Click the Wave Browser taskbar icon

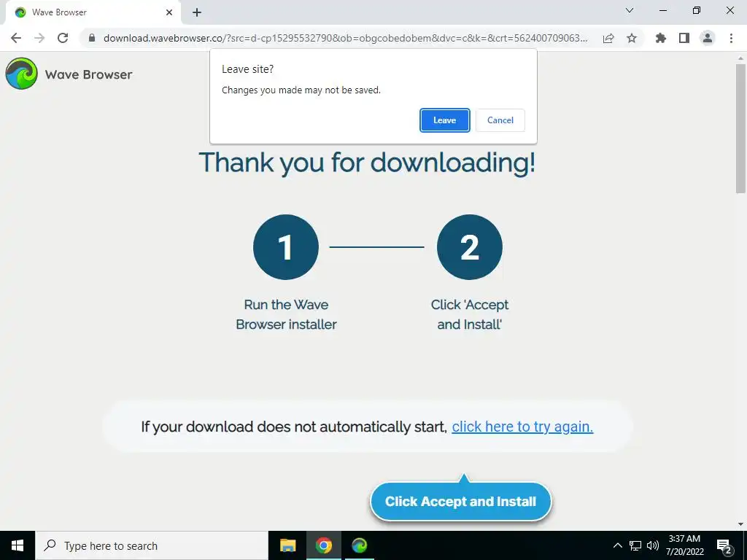coord(359,545)
